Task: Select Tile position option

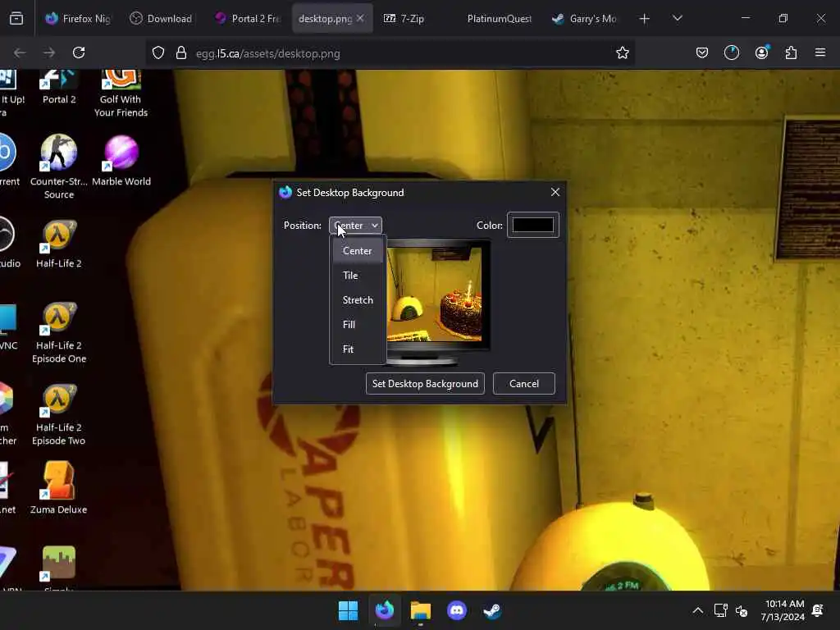Action: click(x=358, y=276)
